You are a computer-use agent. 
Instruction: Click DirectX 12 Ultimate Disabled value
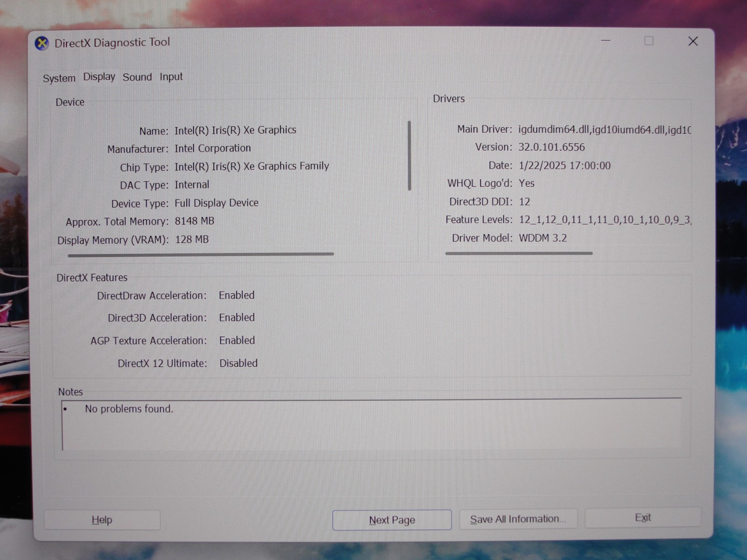click(x=239, y=363)
